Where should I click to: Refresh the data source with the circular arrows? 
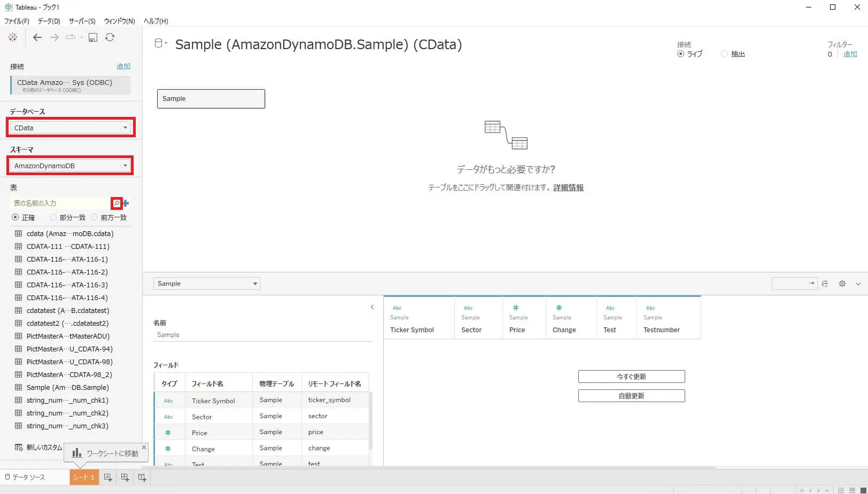point(110,37)
